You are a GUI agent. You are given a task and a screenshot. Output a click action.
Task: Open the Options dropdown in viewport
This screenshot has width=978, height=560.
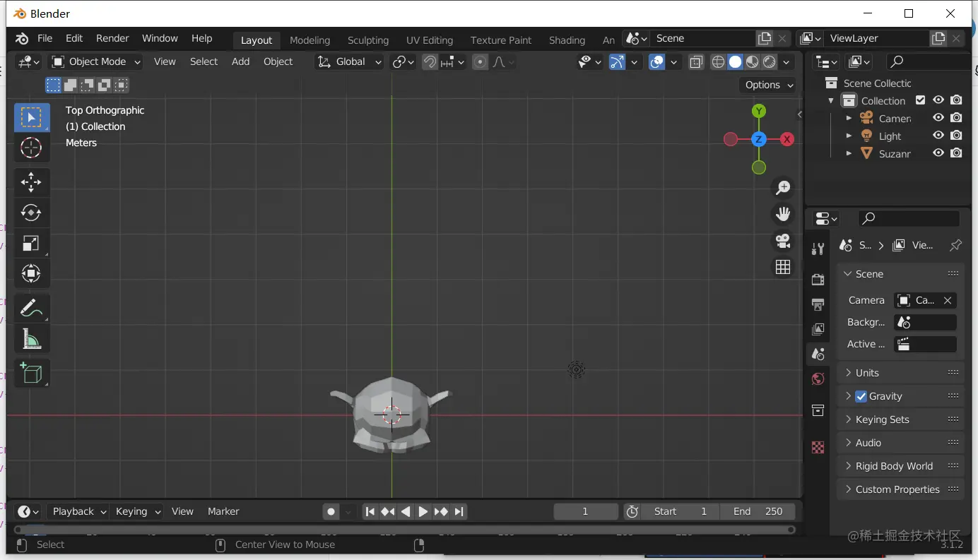769,85
